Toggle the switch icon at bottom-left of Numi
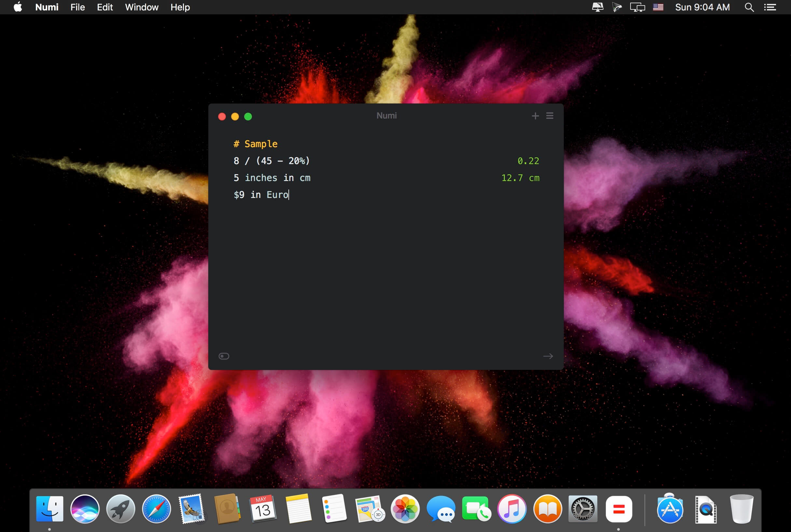The image size is (791, 532). coord(224,356)
